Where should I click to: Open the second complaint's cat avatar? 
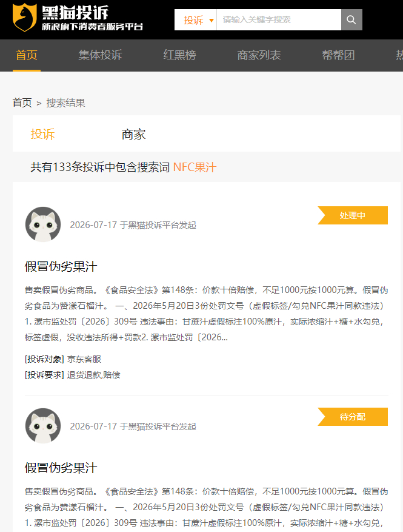coord(43,426)
